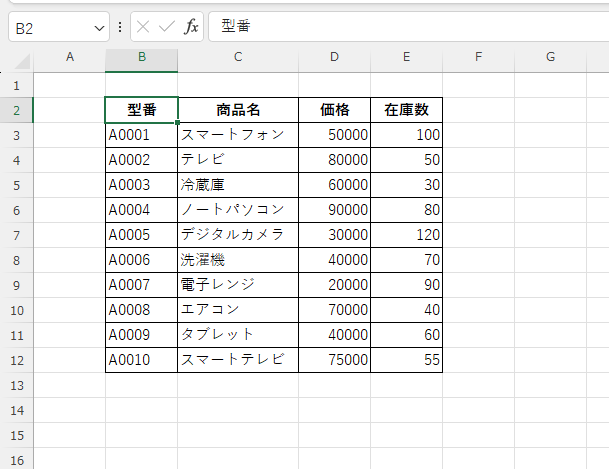This screenshot has width=609, height=469.
Task: Click cell containing A0009
Action: pyautogui.click(x=142, y=335)
